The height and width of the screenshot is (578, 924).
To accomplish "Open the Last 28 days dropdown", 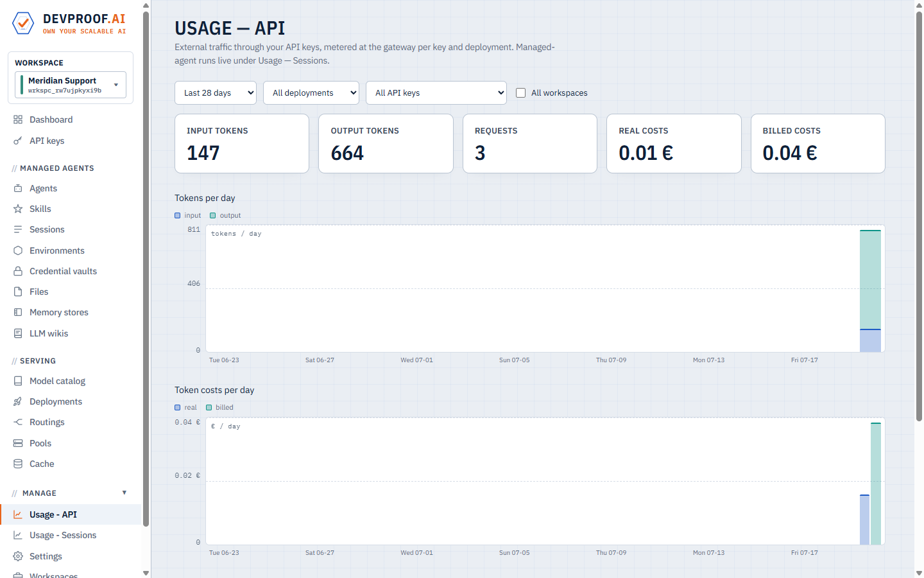I will click(x=216, y=92).
